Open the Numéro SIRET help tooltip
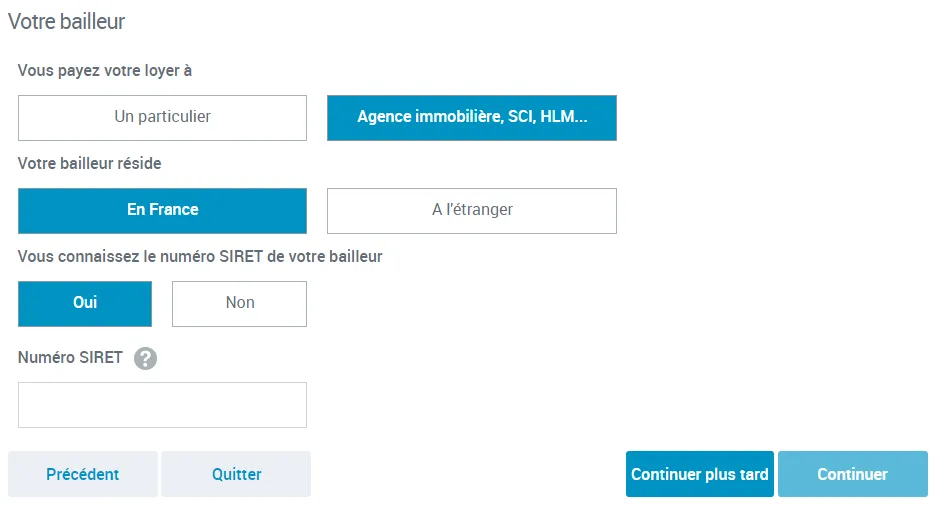The width and height of the screenshot is (935, 505). (146, 358)
